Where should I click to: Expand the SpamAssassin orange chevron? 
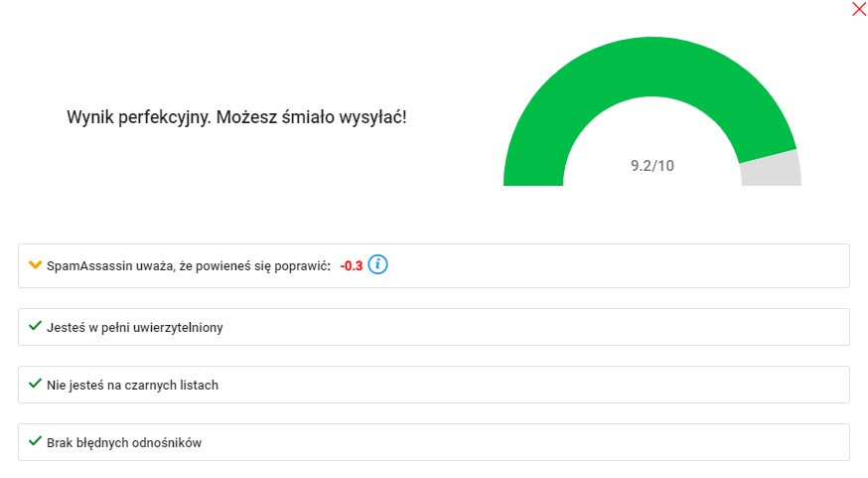coord(35,264)
